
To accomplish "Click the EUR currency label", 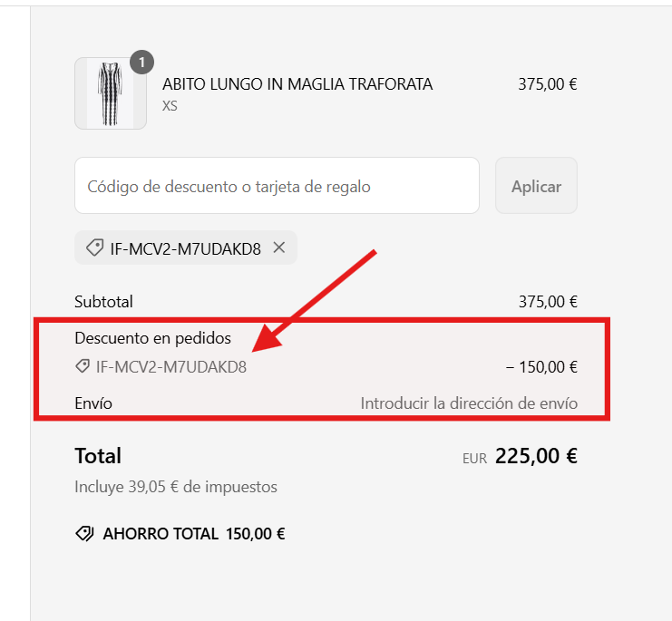I will 475,459.
